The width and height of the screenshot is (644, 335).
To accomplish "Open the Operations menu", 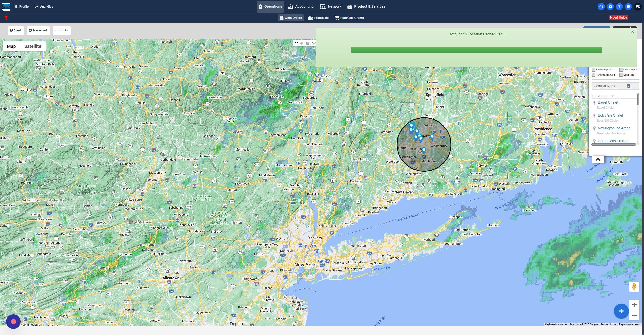I will (x=270, y=6).
